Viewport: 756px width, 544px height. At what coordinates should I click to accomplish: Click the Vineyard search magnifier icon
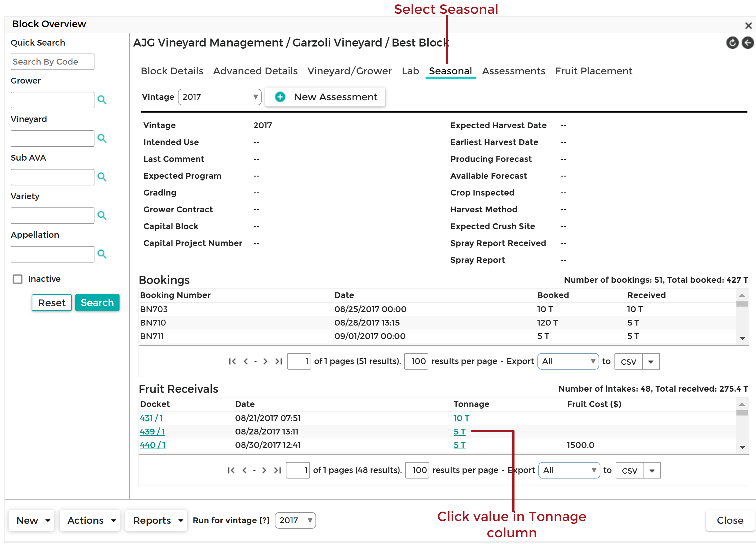pyautogui.click(x=102, y=138)
